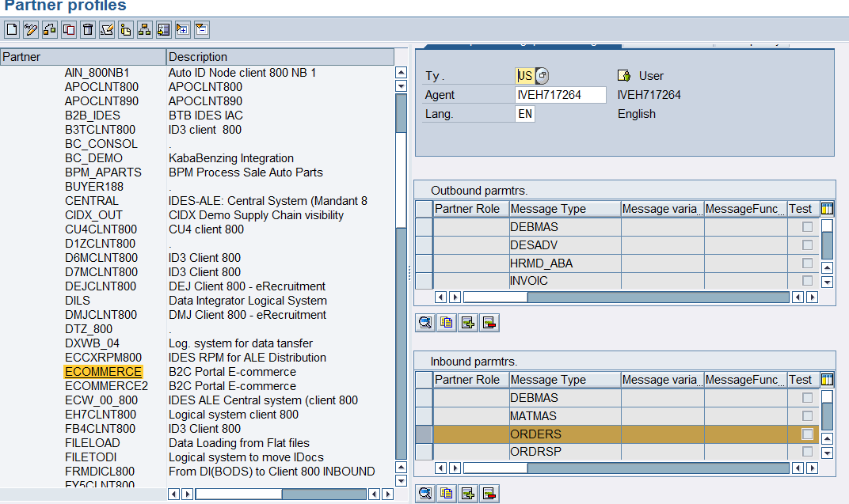Screen dimensions: 849x504
Task: Open Outbound table column settings icon
Action: [x=828, y=209]
